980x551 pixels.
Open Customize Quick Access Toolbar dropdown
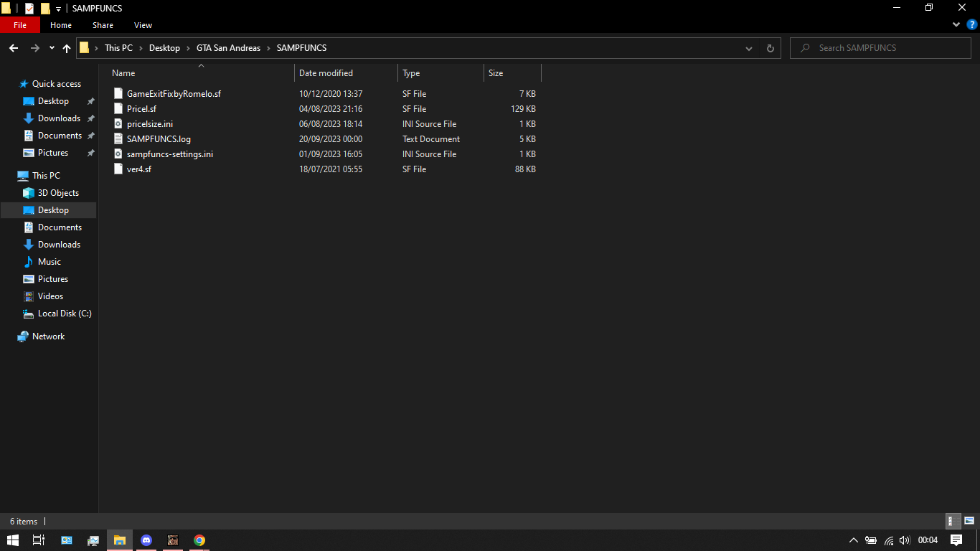(58, 9)
